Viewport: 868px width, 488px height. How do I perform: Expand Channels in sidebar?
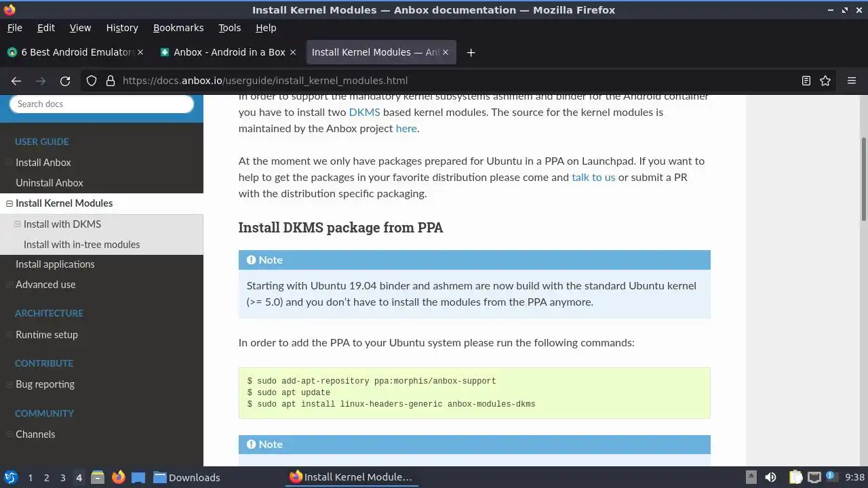tap(9, 434)
